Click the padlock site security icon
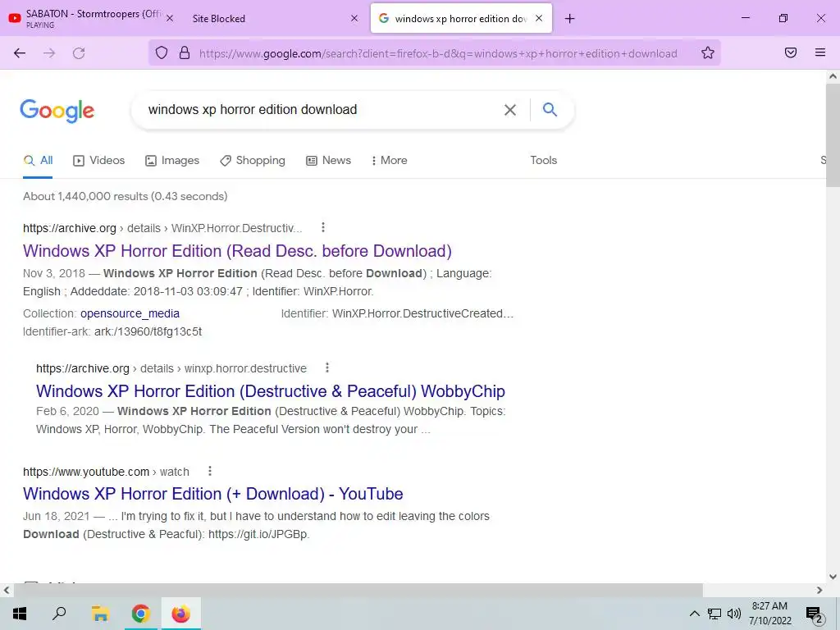 coord(185,52)
